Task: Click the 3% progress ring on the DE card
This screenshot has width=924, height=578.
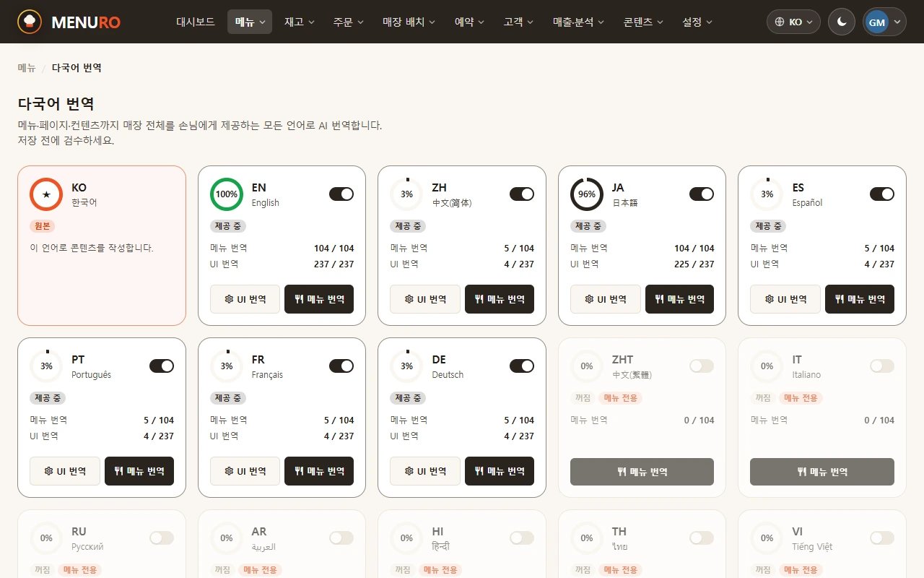Action: click(x=406, y=366)
